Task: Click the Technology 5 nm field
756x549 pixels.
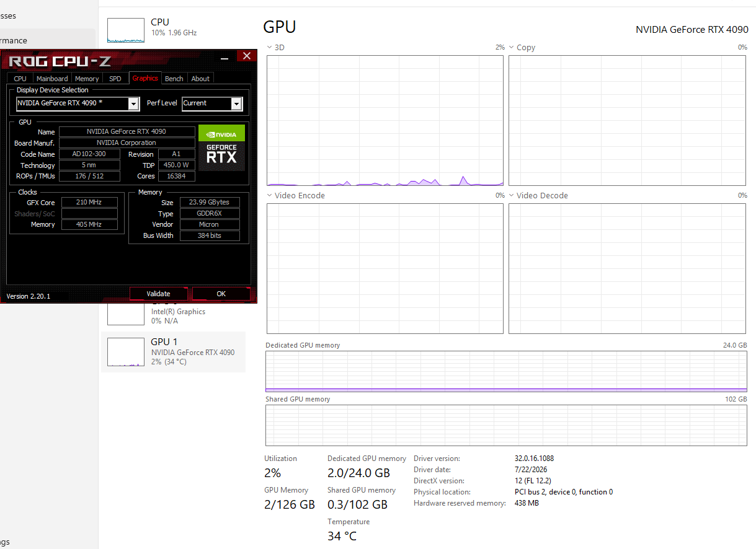Action: point(89,165)
